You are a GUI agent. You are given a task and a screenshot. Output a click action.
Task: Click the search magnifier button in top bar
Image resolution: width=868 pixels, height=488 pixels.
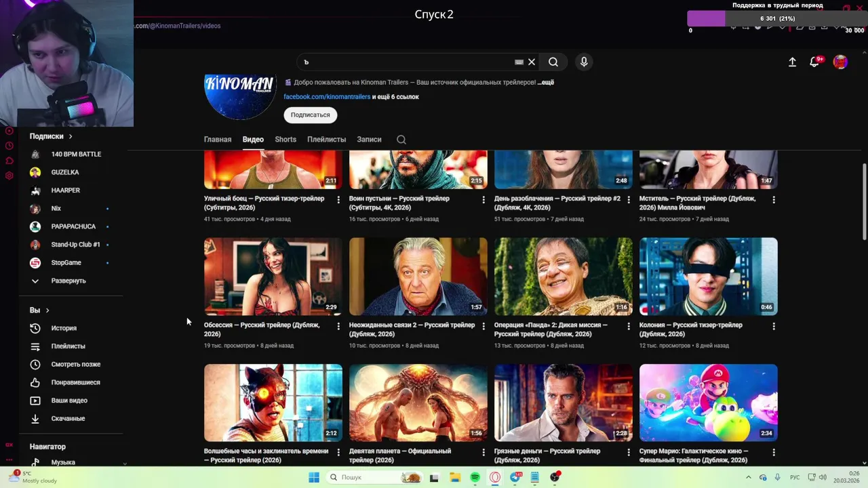click(x=553, y=62)
